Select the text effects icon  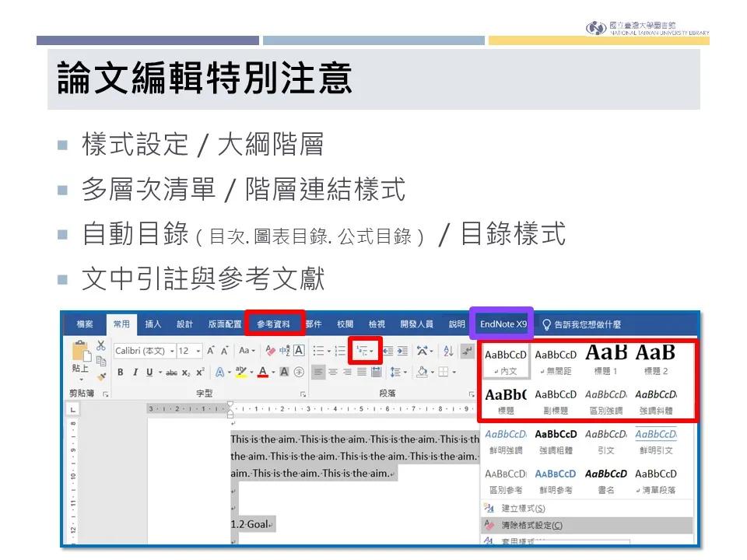219,372
